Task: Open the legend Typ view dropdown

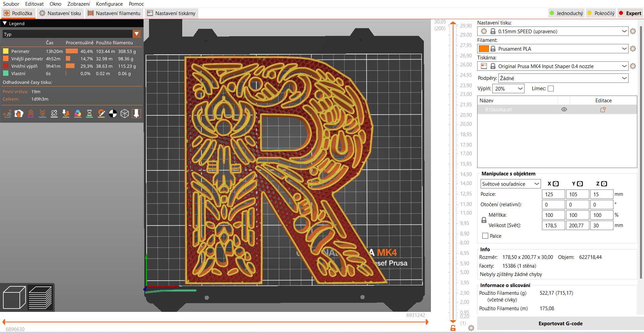Action: click(71, 34)
